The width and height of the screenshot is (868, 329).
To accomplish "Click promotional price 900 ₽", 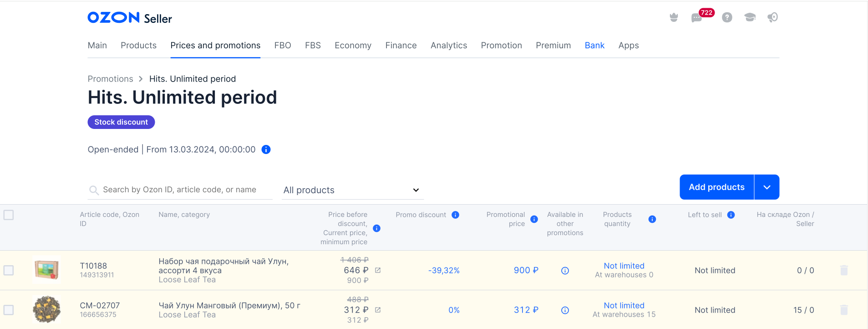I will [x=526, y=270].
